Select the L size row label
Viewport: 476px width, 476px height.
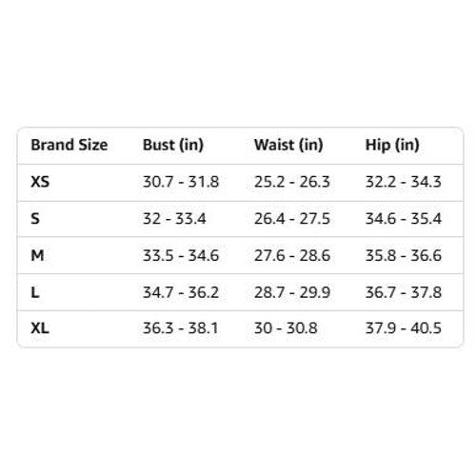35,292
